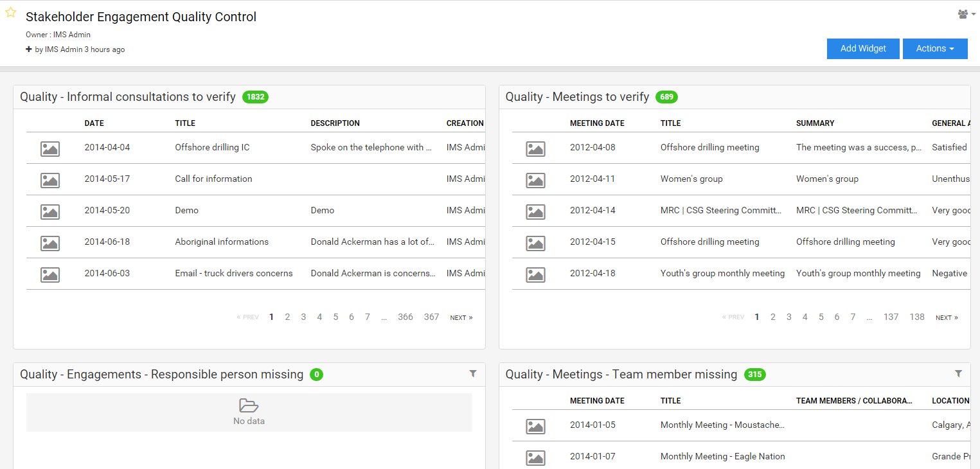Click PREV in Informal consultations pagination
980x469 pixels.
coord(247,318)
